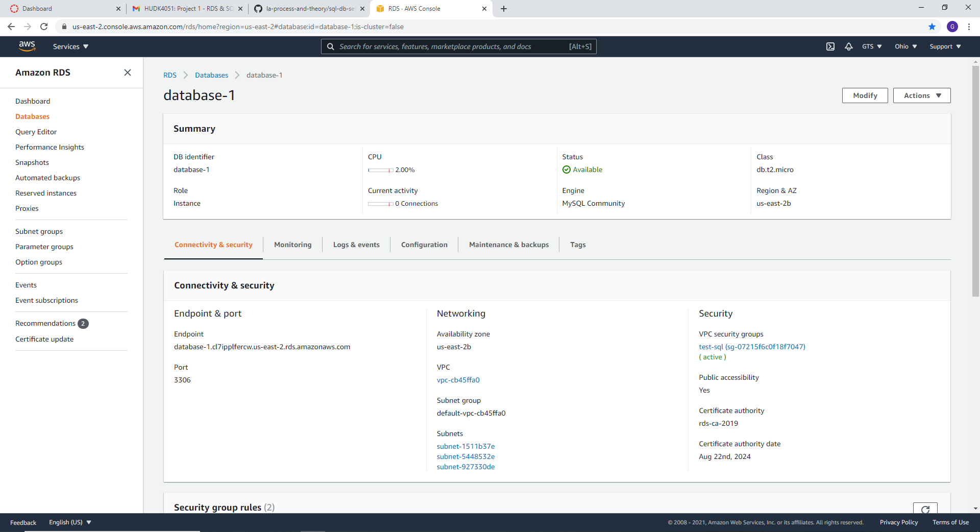Open Event subscriptions in sidebar

coord(46,300)
